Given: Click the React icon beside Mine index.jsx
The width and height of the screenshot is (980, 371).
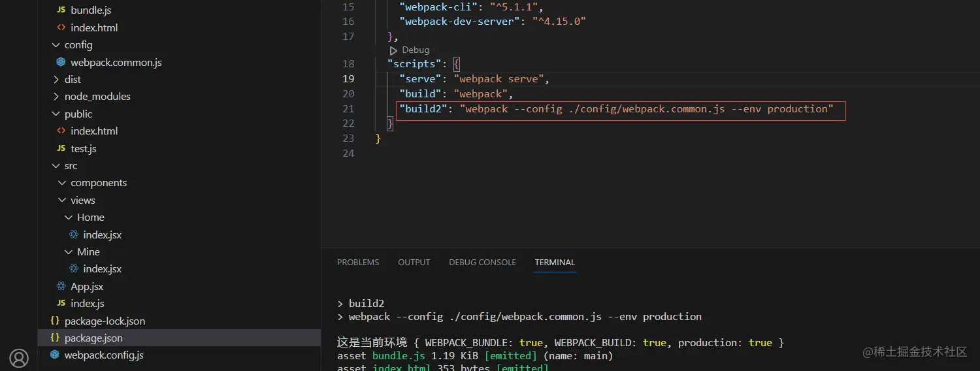Looking at the screenshot, I should pyautogui.click(x=74, y=268).
